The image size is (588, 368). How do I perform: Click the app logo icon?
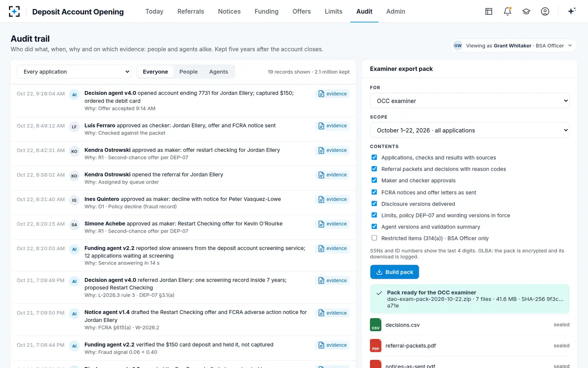point(14,11)
